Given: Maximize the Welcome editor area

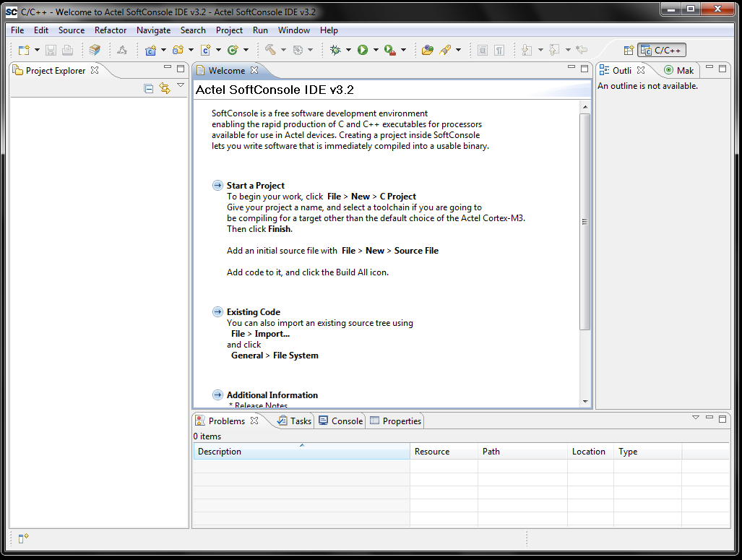Looking at the screenshot, I should click(x=584, y=69).
